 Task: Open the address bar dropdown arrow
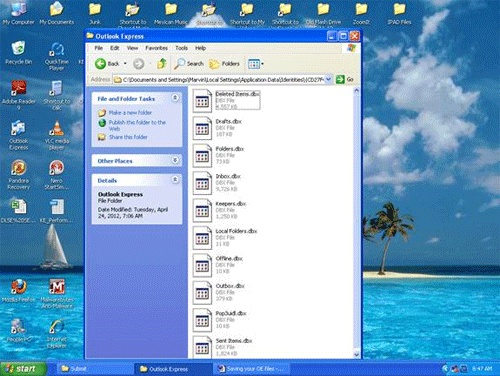328,79
